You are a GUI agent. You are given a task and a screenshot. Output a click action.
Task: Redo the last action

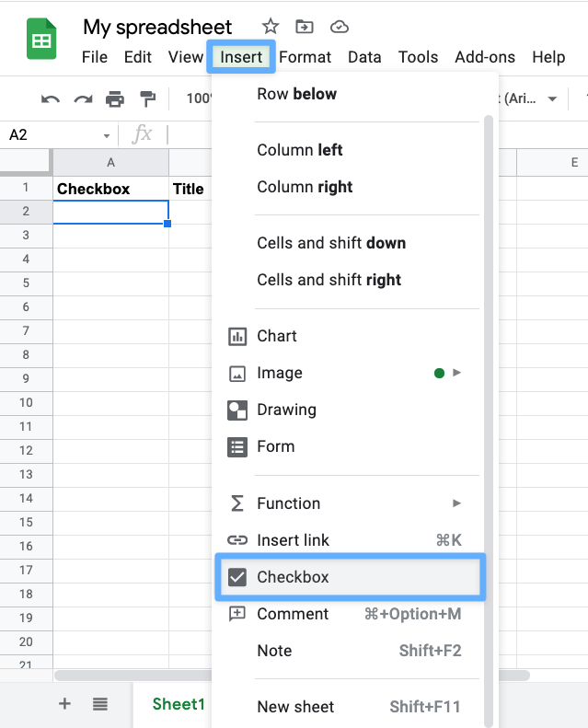point(83,98)
